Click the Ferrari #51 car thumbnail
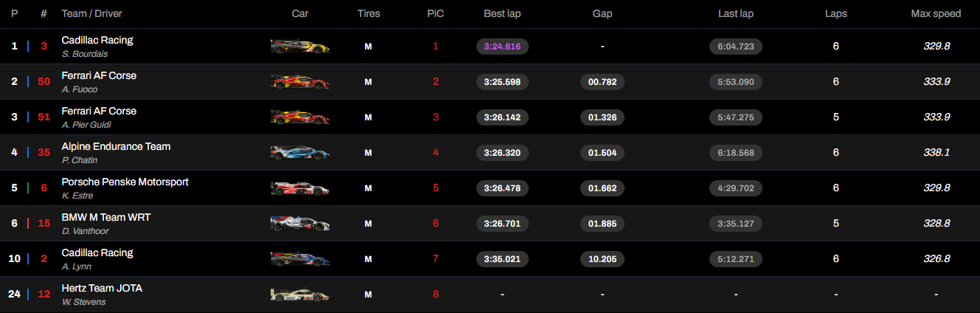 point(300,117)
